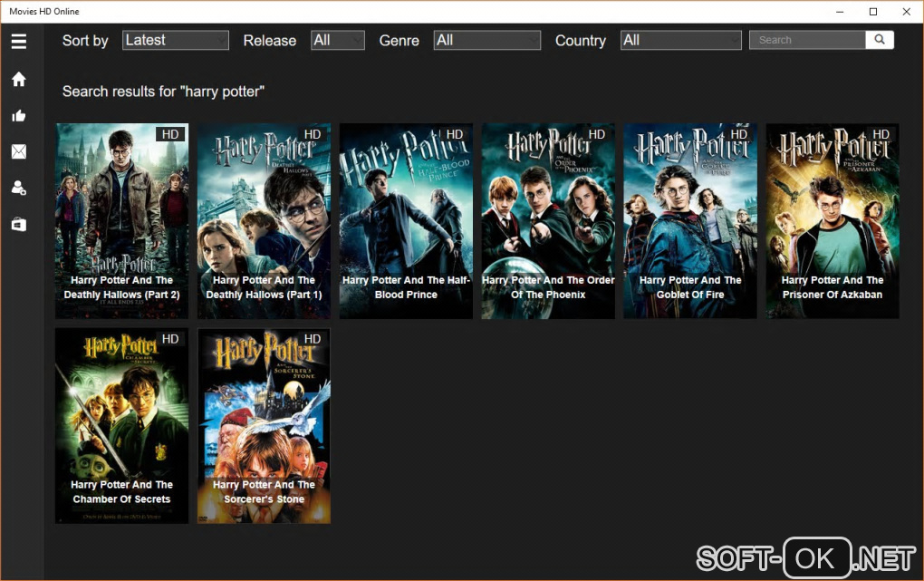Click 'Harry Potter And The Chamber Of Secrets' title
Screen dimensions: 924x581
[x=122, y=492]
